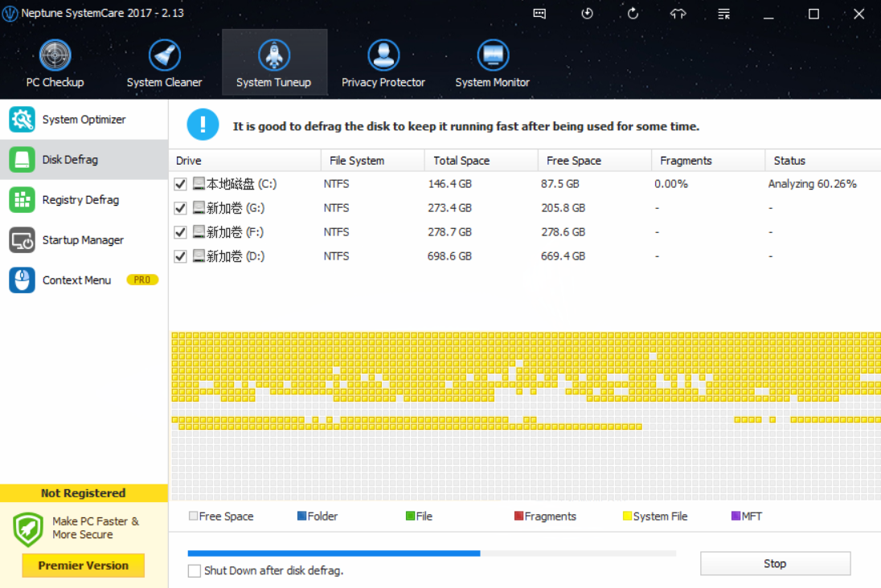Select the System Tuneup rocket icon
This screenshot has width=881, height=588.
coord(274,55)
